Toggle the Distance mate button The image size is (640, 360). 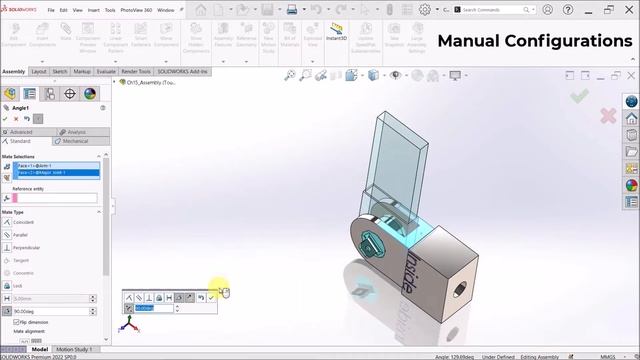coord(7,298)
